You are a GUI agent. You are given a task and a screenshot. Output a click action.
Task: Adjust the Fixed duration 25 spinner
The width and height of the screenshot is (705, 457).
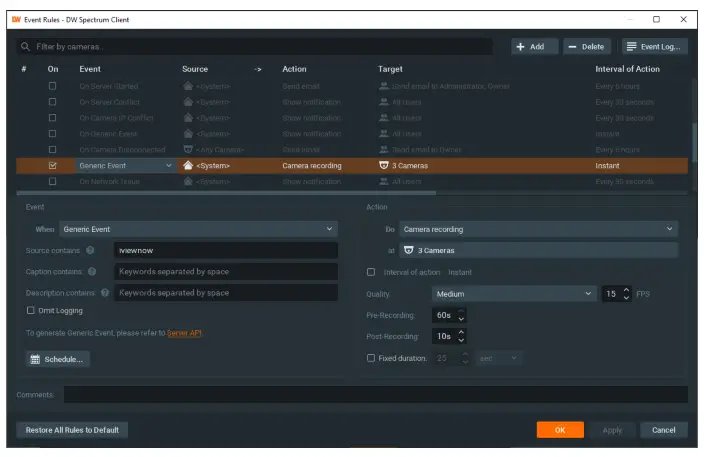(x=451, y=358)
